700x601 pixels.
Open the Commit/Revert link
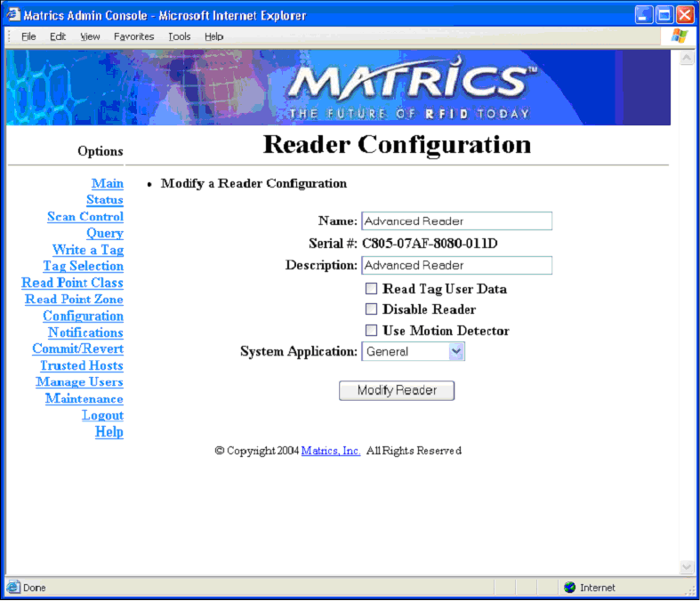tap(78, 349)
